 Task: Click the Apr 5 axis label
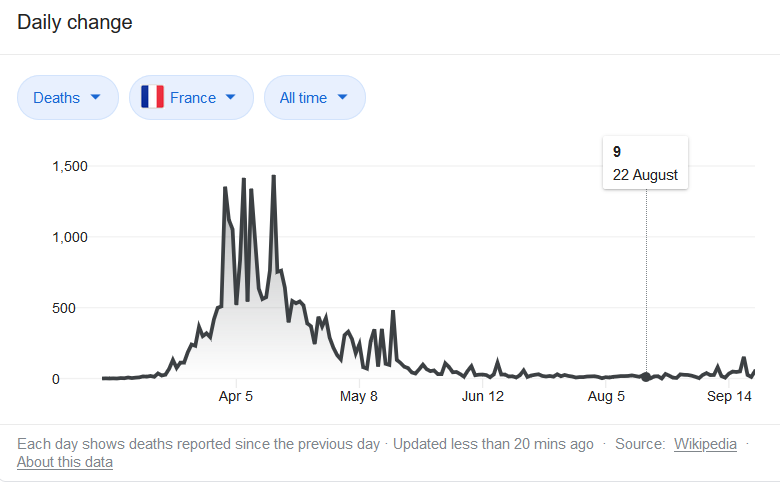236,396
